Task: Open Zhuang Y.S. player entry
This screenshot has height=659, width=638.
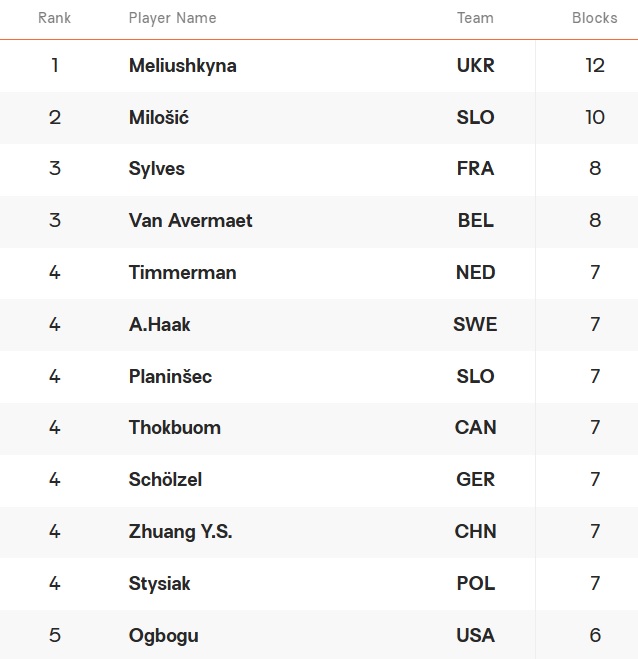Action: pos(180,532)
